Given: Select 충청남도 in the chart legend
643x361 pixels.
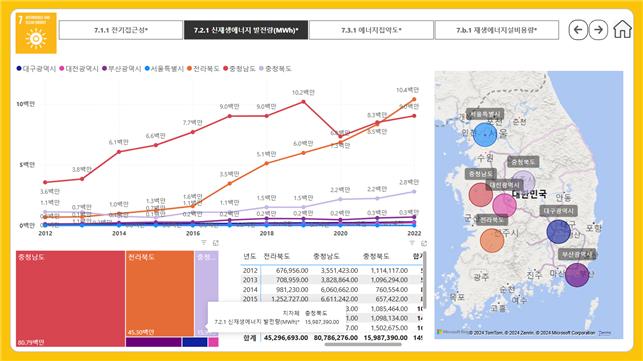Looking at the screenshot, I should click(x=239, y=69).
